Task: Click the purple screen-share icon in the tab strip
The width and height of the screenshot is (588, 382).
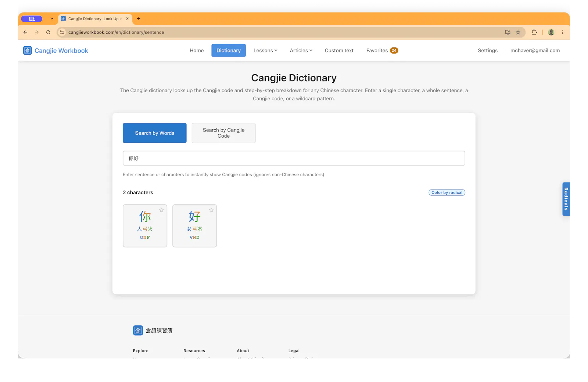Action: click(x=32, y=19)
